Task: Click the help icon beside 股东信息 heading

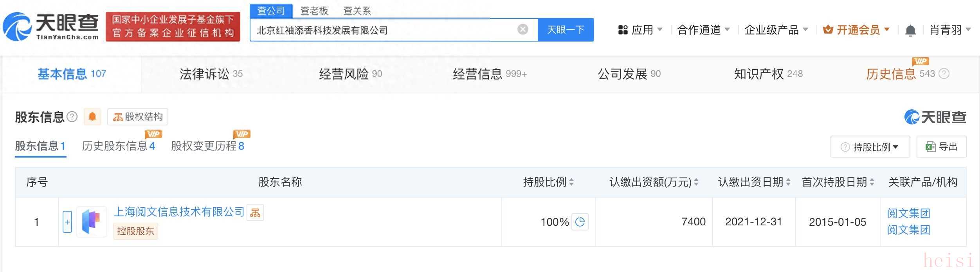Action: (72, 117)
